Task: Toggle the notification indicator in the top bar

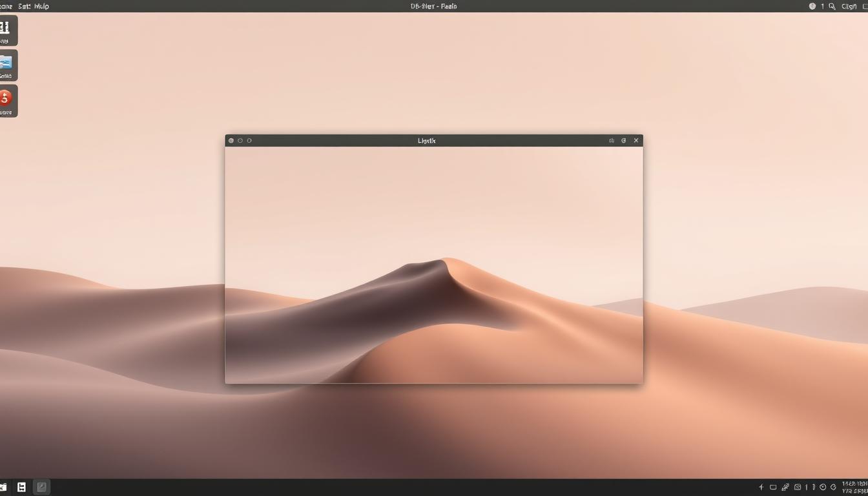Action: (812, 6)
